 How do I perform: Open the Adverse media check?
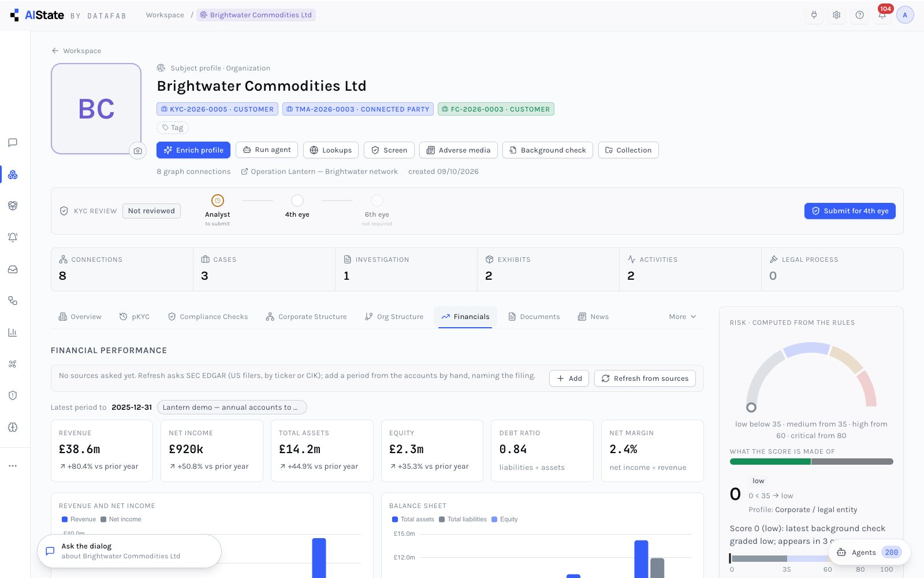tap(459, 150)
